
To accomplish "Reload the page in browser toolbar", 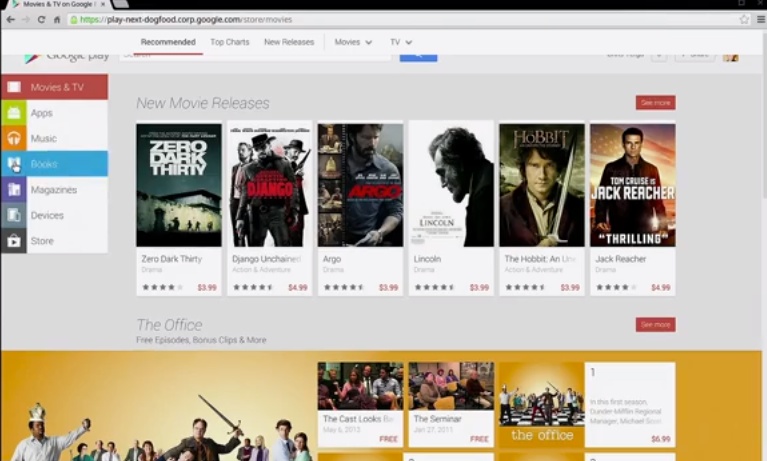I will (x=41, y=20).
